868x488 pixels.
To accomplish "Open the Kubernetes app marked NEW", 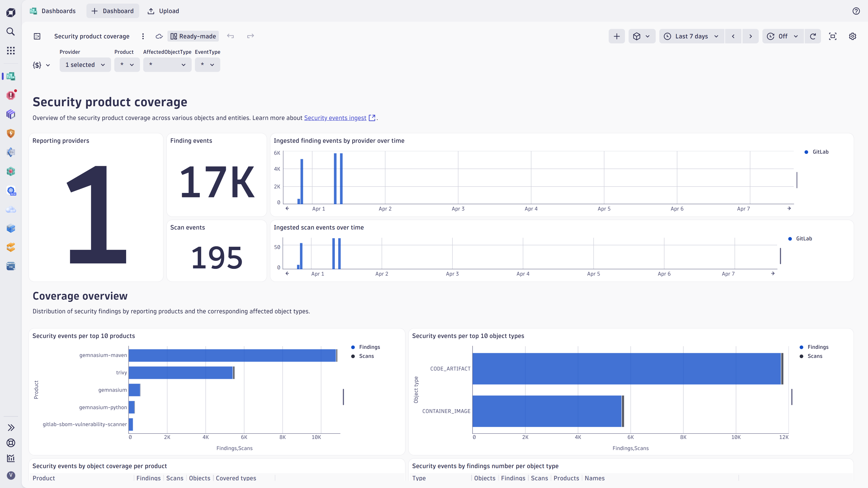I will coord(11,191).
